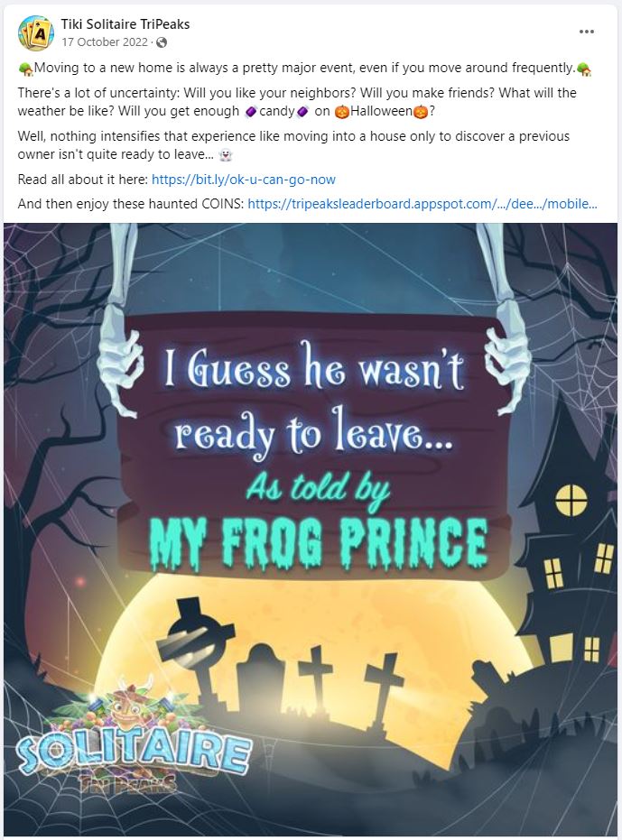Click the 'As told by' cursive text
622x840 pixels.
tap(319, 489)
